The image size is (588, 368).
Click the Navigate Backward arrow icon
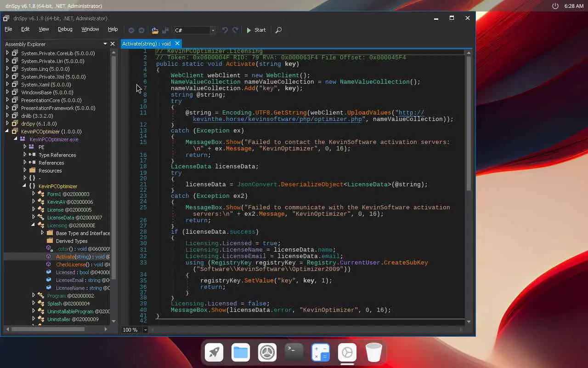coord(131,30)
